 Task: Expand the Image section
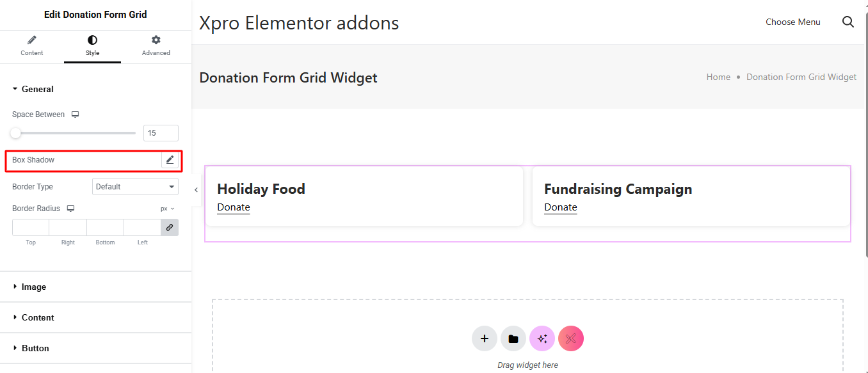[x=33, y=287]
